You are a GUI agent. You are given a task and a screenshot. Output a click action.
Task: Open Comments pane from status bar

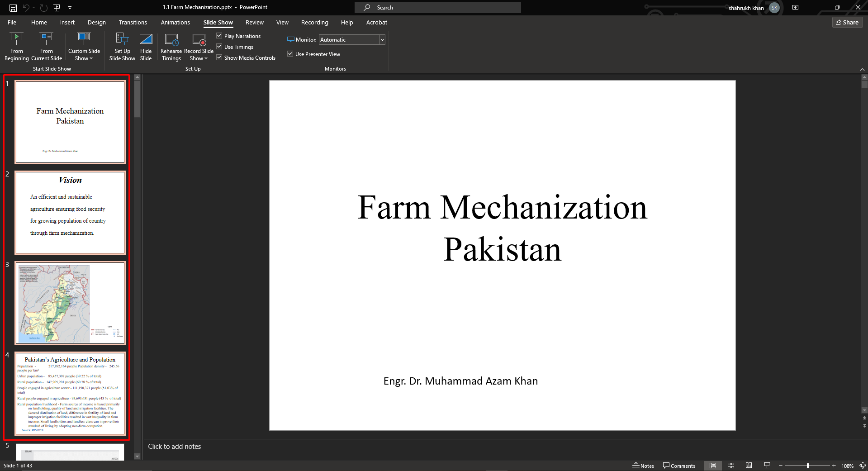pyautogui.click(x=679, y=466)
